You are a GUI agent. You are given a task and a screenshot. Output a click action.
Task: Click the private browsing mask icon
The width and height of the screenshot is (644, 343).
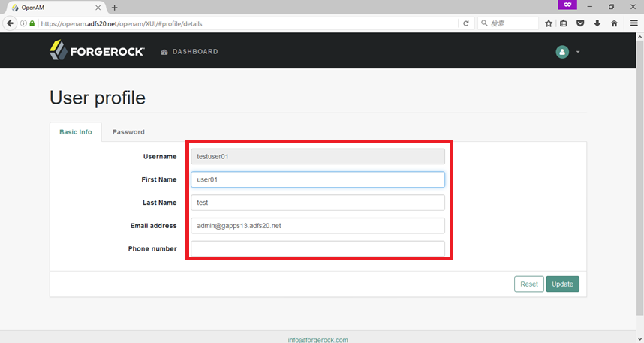click(x=567, y=5)
